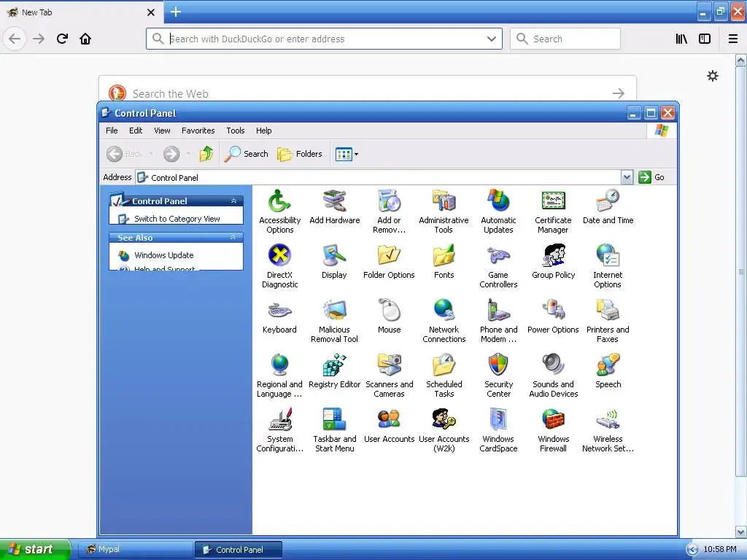Open Sounds and Audio Devices icon
747x560 pixels.
(x=553, y=376)
